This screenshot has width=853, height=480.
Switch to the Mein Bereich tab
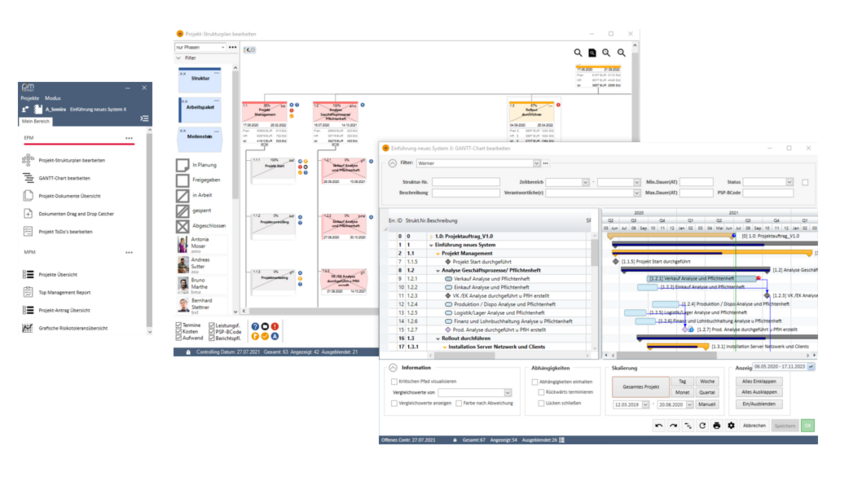coord(37,121)
